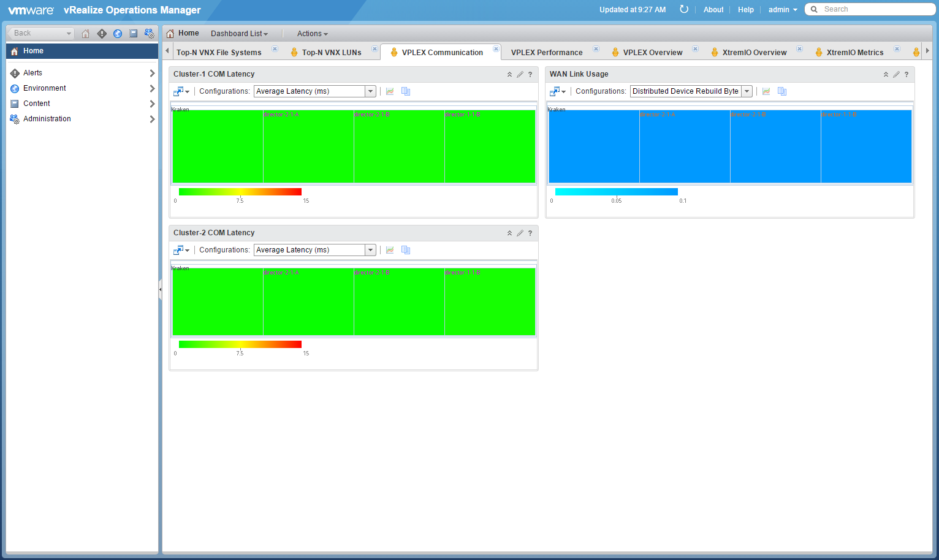Click the About link
The height and width of the screenshot is (560, 939).
click(x=713, y=10)
